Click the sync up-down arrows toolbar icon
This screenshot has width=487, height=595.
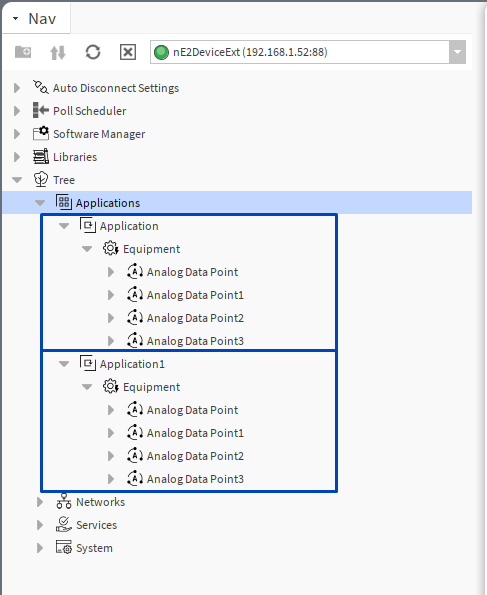point(58,52)
